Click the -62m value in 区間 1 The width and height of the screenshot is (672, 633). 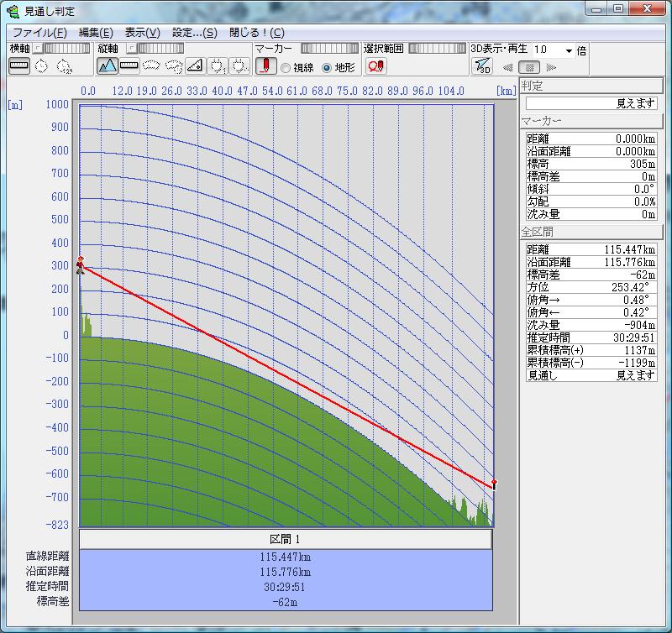tap(286, 602)
